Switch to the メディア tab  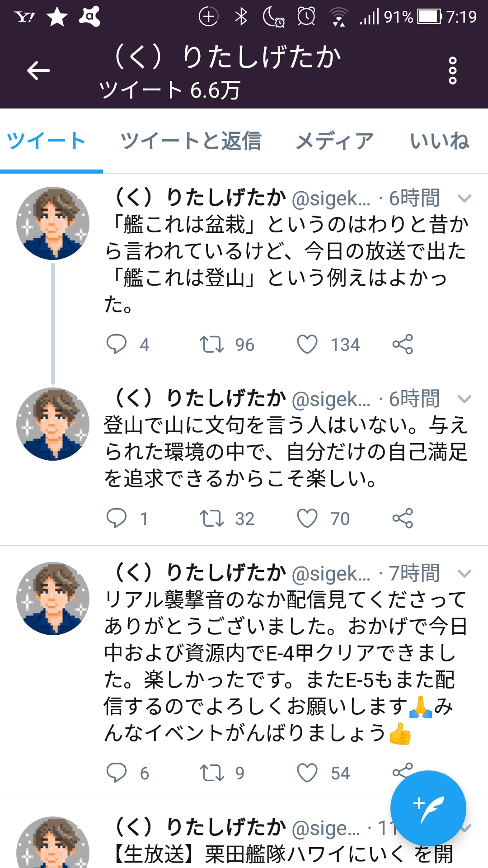point(335,141)
